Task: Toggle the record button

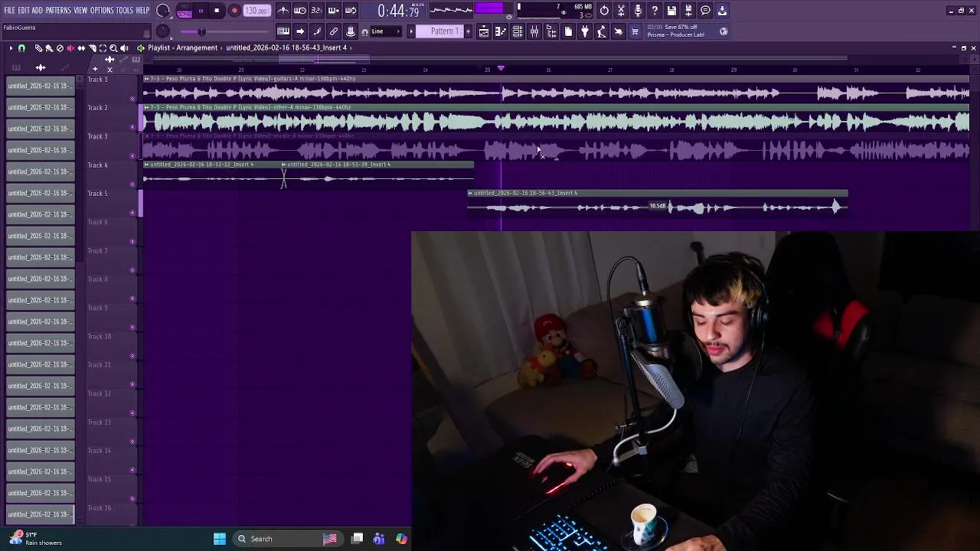Action: tap(234, 11)
